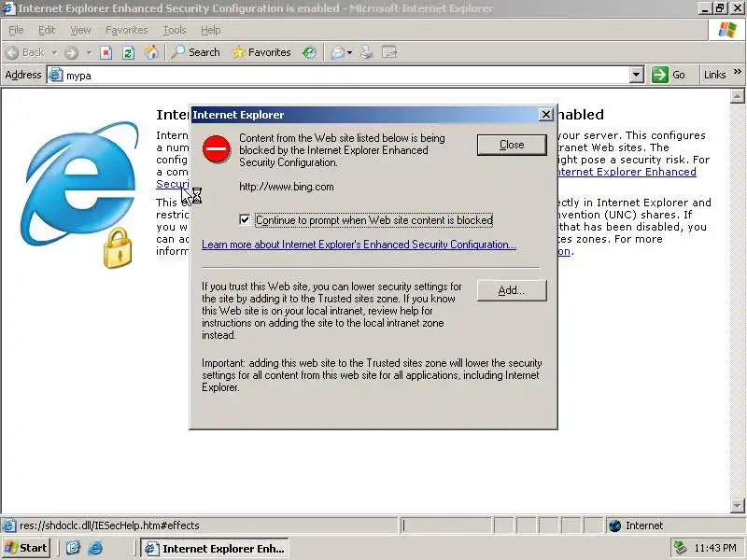747x560 pixels.
Task: Open the Mail options dropdown arrow
Action: pos(349,52)
